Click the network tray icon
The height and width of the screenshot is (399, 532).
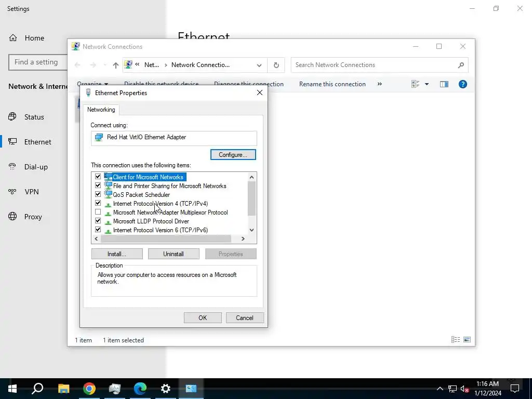[x=453, y=389]
